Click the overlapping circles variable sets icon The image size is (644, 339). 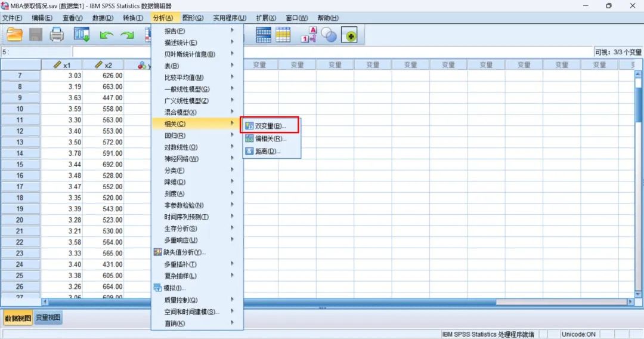pos(329,35)
